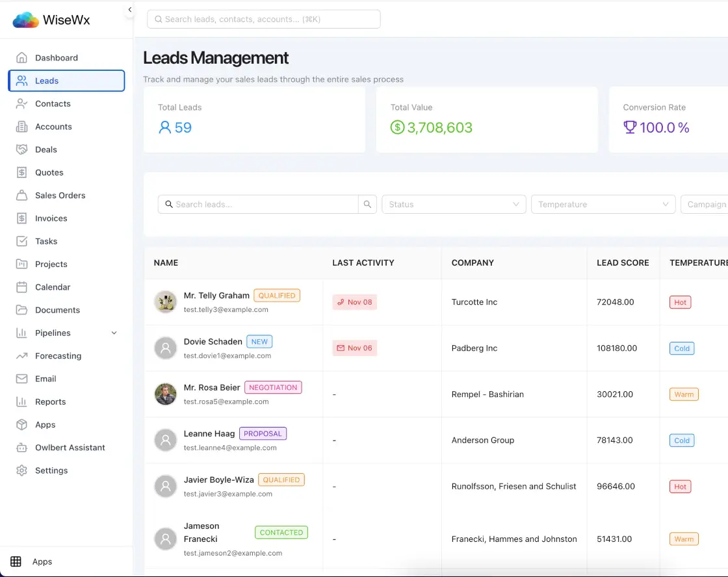Click the Settings gear icon in sidebar
The width and height of the screenshot is (728, 577).
[22, 470]
